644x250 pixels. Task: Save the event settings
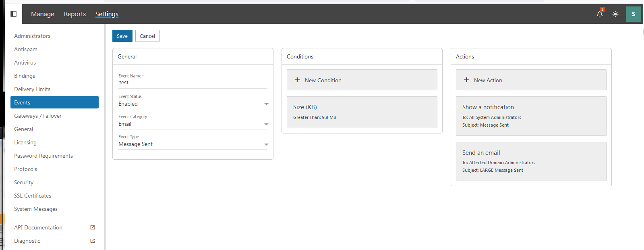click(x=122, y=36)
